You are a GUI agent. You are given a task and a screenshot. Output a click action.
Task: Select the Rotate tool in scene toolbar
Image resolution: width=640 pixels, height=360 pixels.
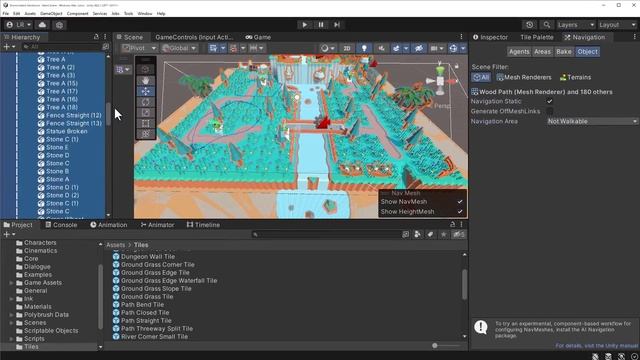click(145, 102)
